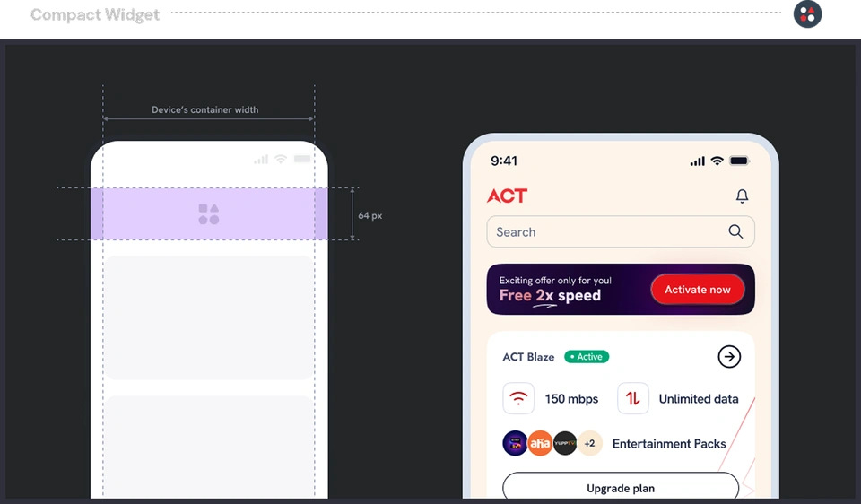Click the first purple entertainment pack icon

(x=515, y=443)
